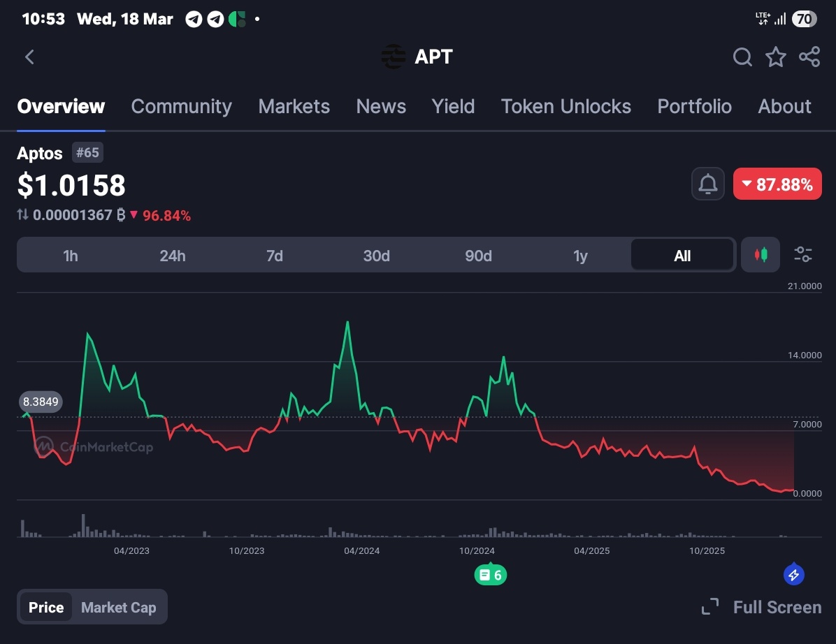
Task: Go to the Yield tab
Action: coord(453,107)
